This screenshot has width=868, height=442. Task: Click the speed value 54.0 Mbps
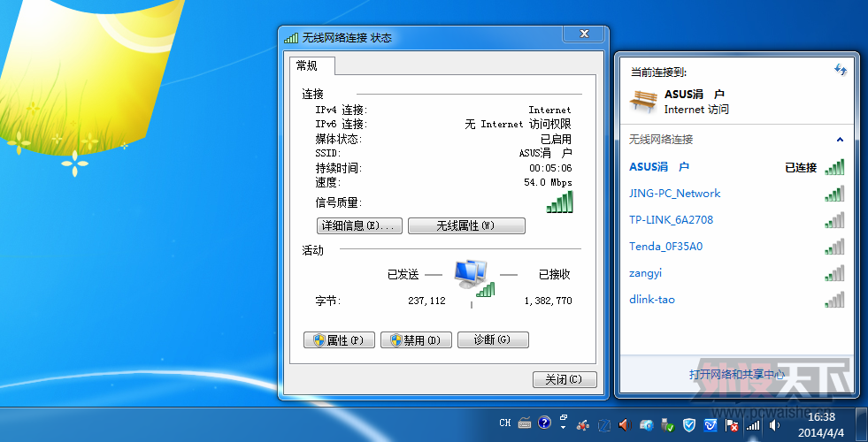(548, 183)
